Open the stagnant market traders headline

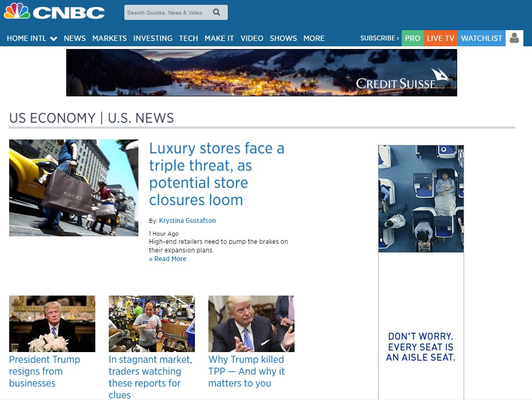point(150,377)
